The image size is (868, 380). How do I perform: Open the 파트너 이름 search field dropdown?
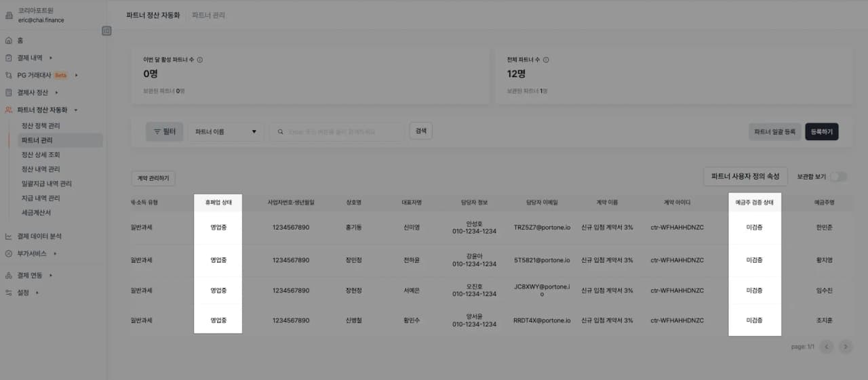226,132
